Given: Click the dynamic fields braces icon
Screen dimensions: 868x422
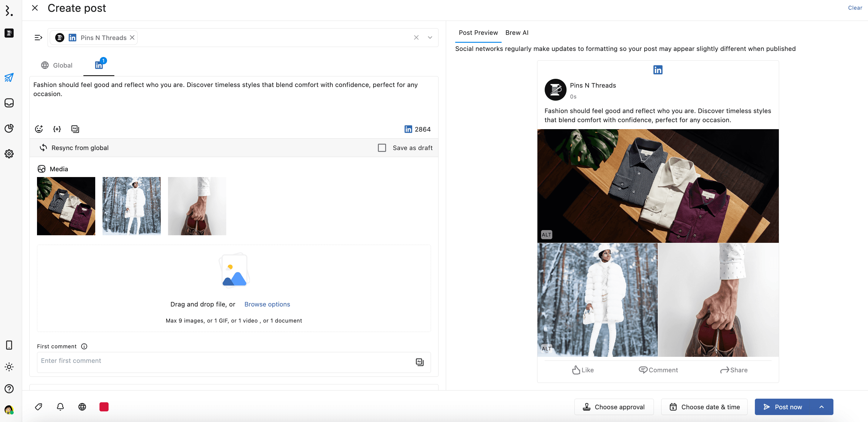Looking at the screenshot, I should pos(57,129).
